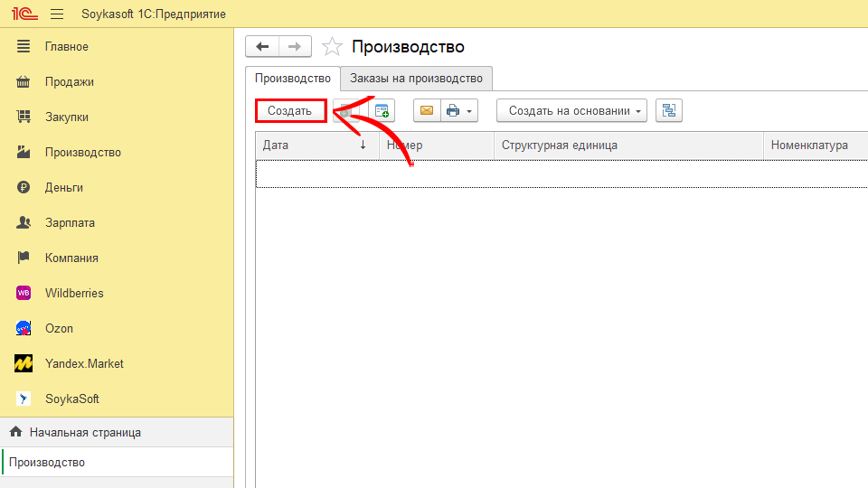Viewport: 868px width, 488px height.
Task: Select Yandex.Market in sidebar
Action: [x=84, y=363]
